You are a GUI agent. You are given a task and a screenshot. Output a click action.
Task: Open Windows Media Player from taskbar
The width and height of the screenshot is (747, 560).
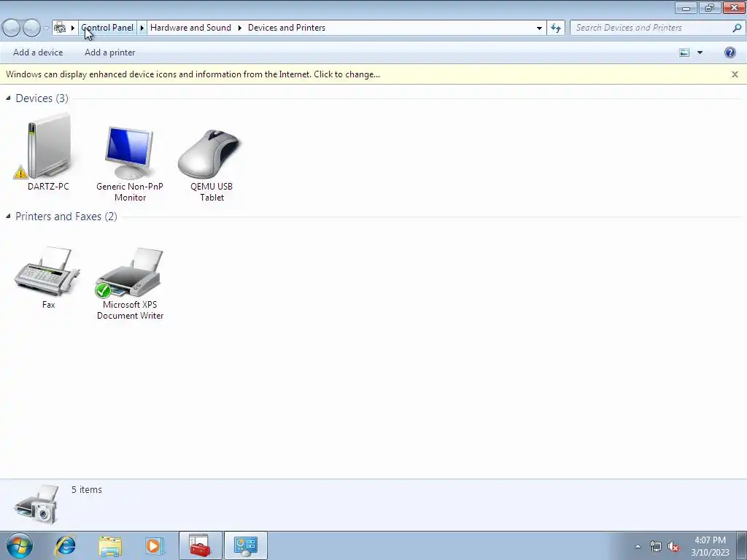155,545
